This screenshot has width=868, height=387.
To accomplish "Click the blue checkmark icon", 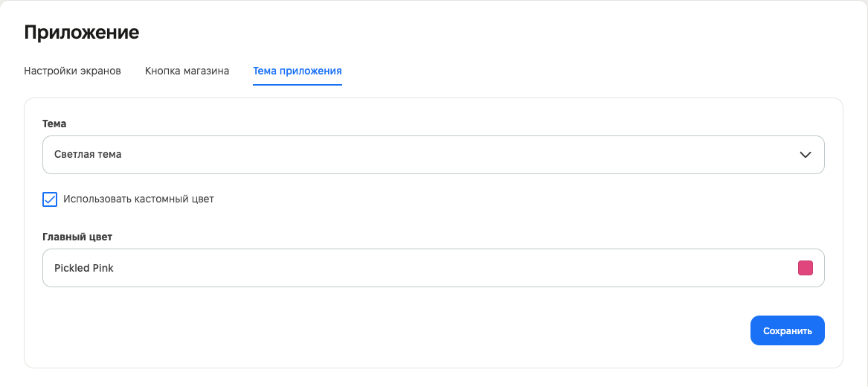I will click(50, 199).
